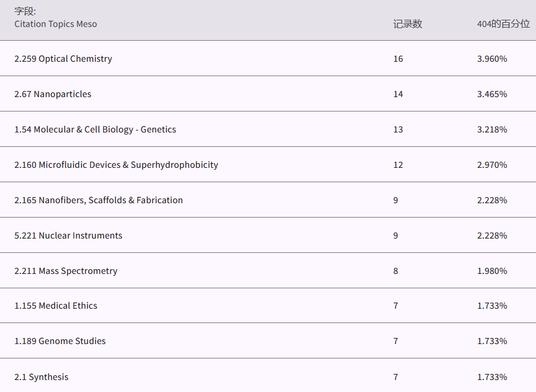Click record count 12 for Microfluidic Devices

[398, 165]
